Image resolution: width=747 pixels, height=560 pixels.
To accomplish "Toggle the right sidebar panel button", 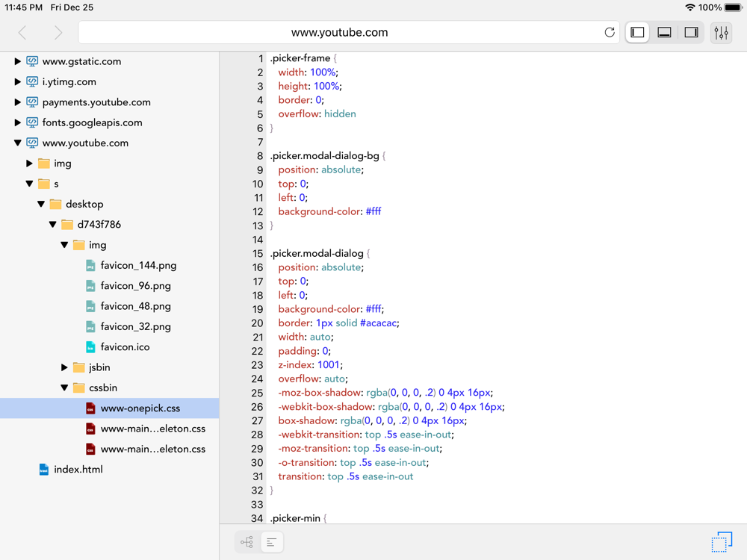I will tap(691, 32).
